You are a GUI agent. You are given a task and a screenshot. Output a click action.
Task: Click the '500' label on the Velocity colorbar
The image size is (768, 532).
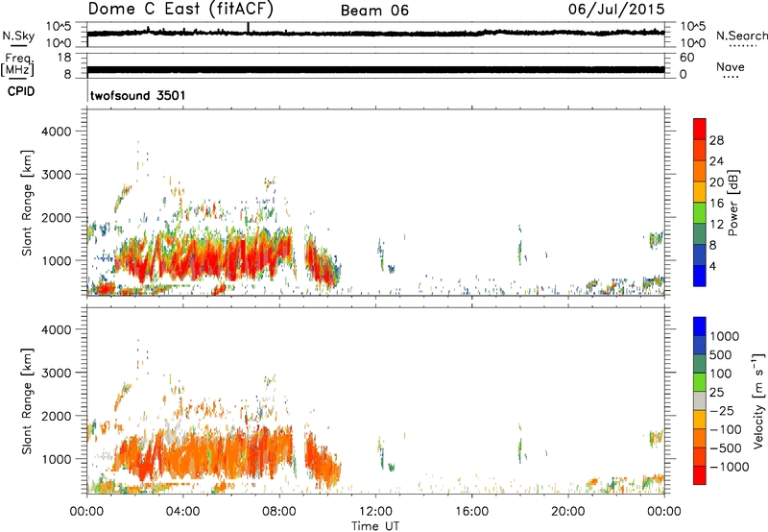723,355
